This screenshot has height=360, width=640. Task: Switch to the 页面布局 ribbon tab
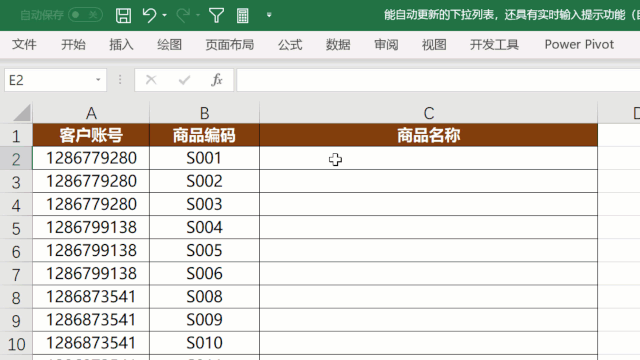click(230, 44)
